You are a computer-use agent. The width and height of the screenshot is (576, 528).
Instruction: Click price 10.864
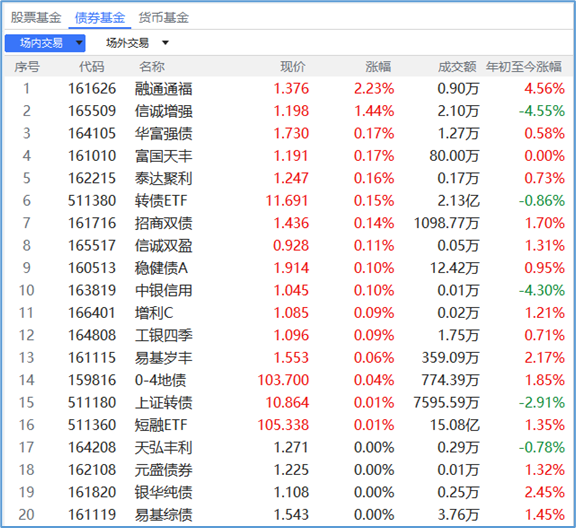[x=287, y=402]
